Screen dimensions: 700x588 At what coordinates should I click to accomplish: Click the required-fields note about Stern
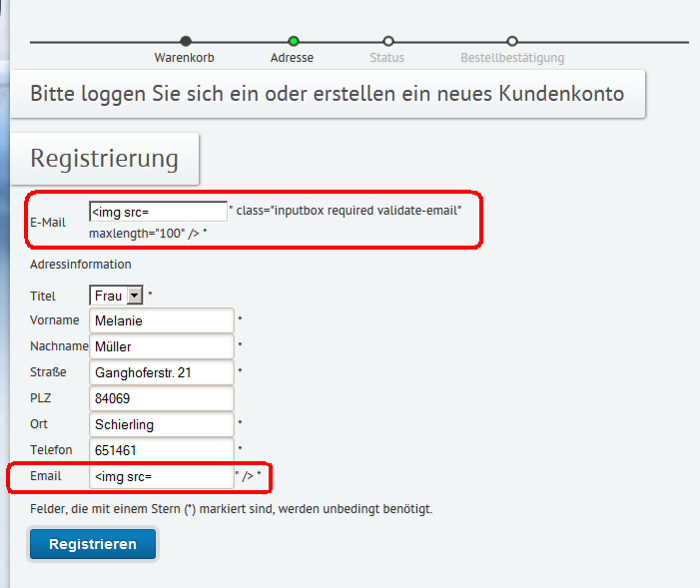(232, 509)
